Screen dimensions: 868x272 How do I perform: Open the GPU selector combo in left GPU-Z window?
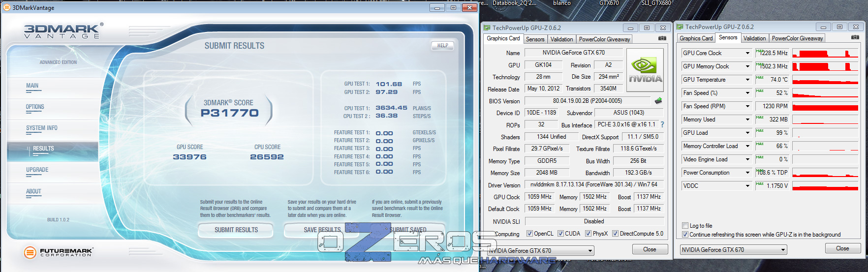[541, 251]
